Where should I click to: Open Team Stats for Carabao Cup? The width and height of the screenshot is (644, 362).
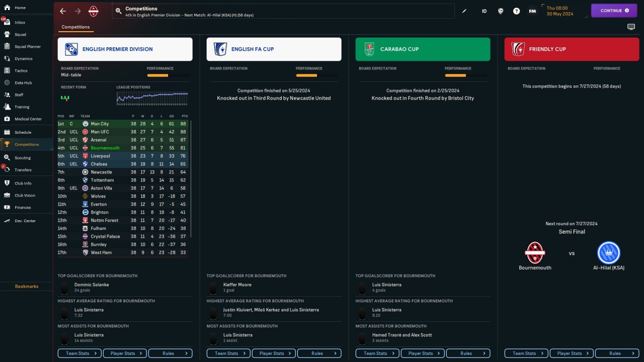pyautogui.click(x=378, y=353)
